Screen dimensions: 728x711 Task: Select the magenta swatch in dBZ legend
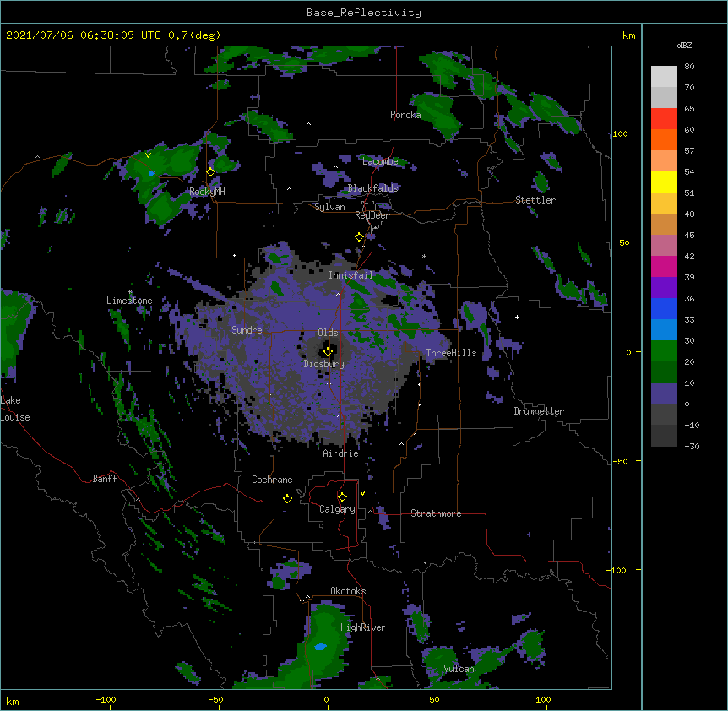tap(664, 266)
